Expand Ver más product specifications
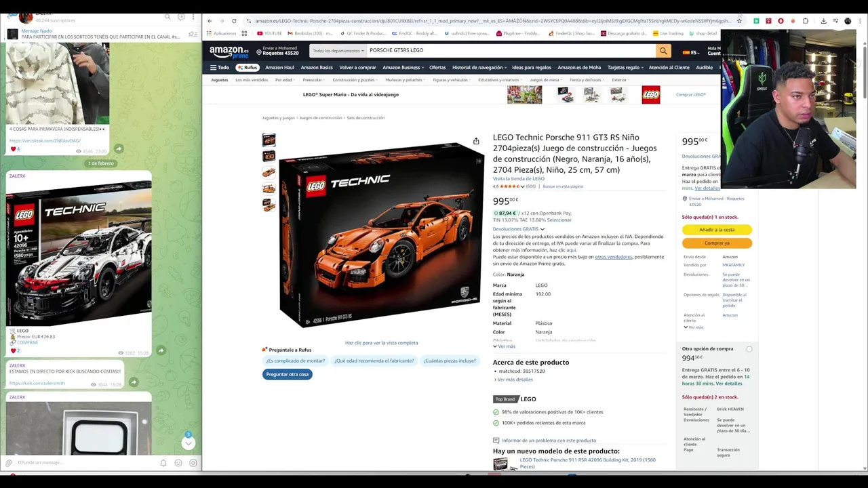This screenshot has width=868, height=488. tap(504, 346)
